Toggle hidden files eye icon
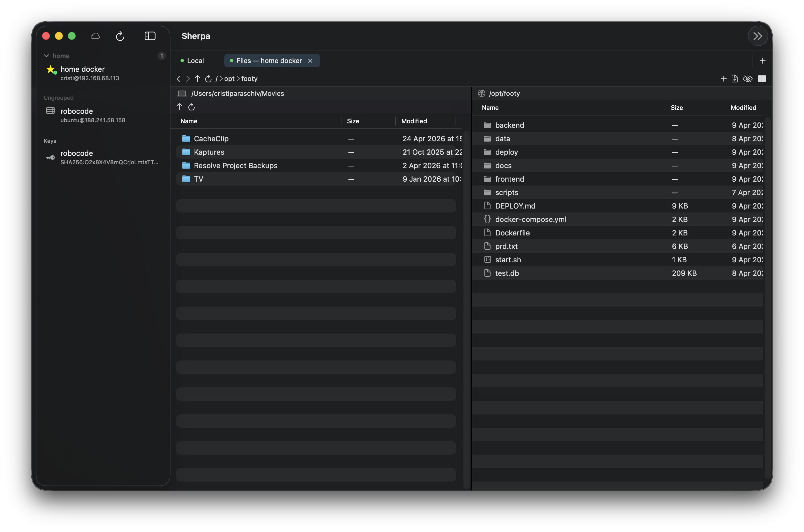804x532 pixels. coord(747,79)
